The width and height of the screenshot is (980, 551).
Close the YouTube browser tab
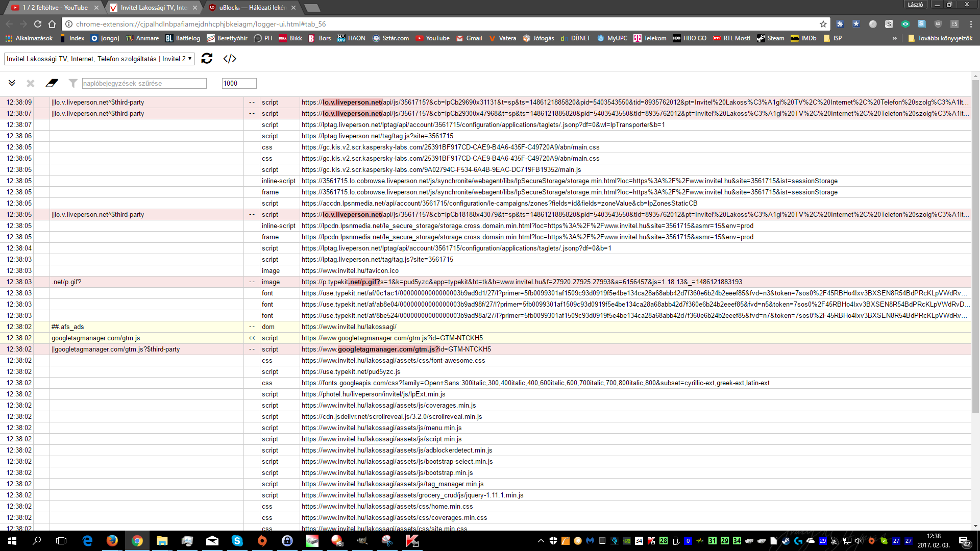point(96,8)
